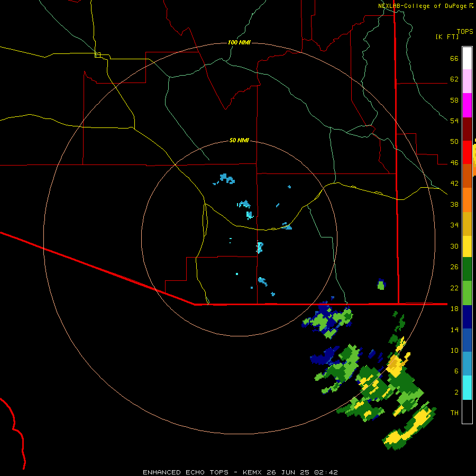Click the legend value 62
The height and width of the screenshot is (476, 476).
pyautogui.click(x=454, y=79)
